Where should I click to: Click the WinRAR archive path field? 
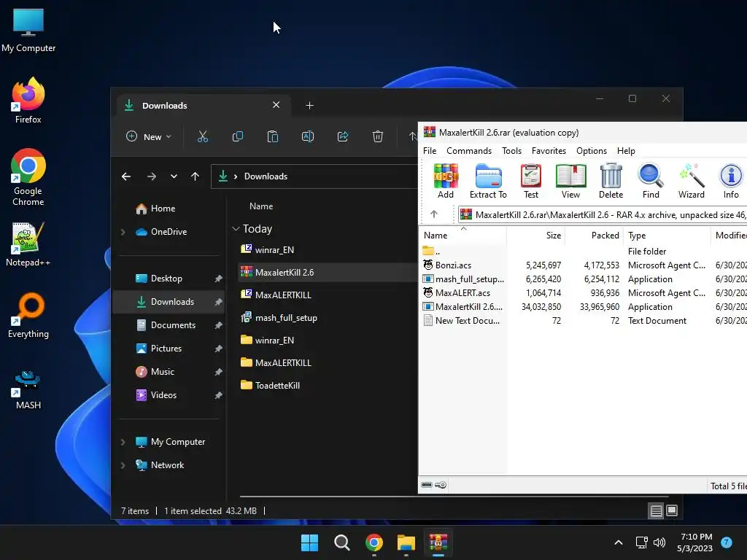tap(603, 215)
